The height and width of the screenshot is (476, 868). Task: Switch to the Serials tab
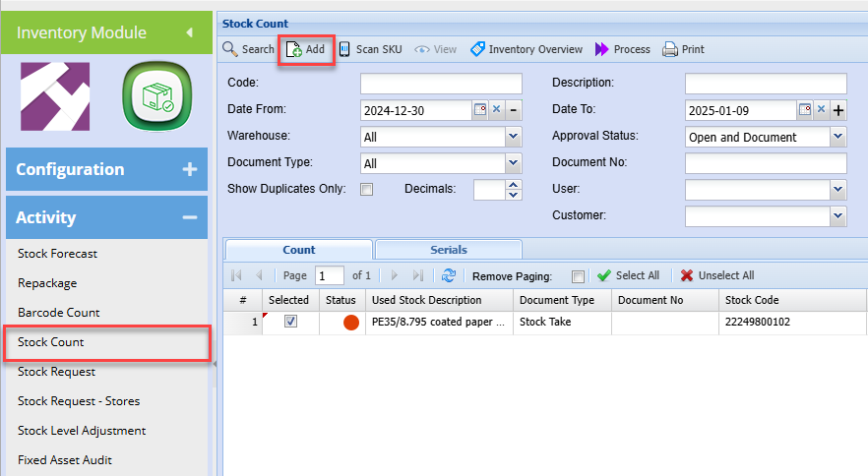449,250
